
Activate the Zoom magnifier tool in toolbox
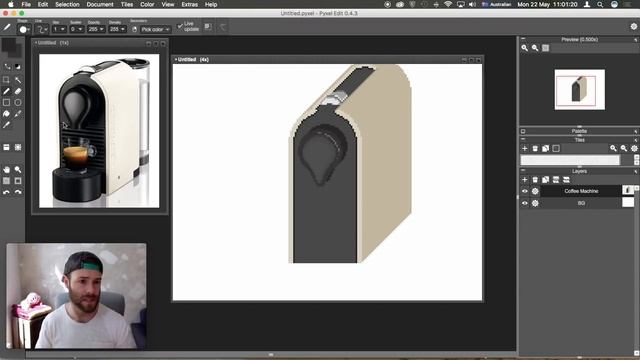pyautogui.click(x=18, y=169)
